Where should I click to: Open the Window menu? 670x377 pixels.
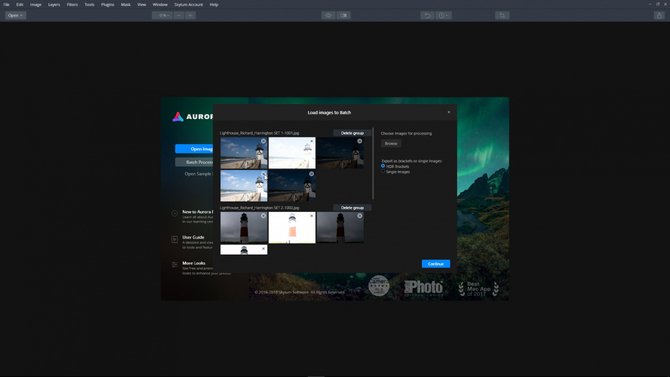click(160, 5)
